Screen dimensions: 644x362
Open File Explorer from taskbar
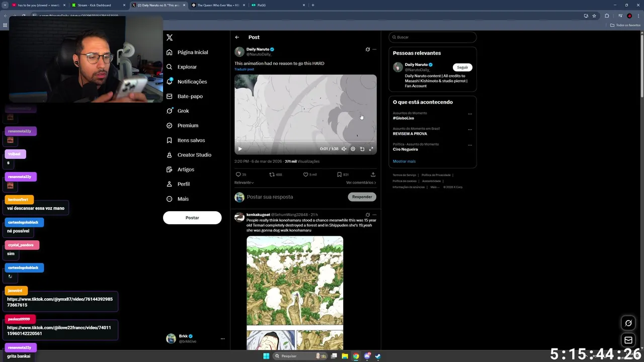point(345,356)
